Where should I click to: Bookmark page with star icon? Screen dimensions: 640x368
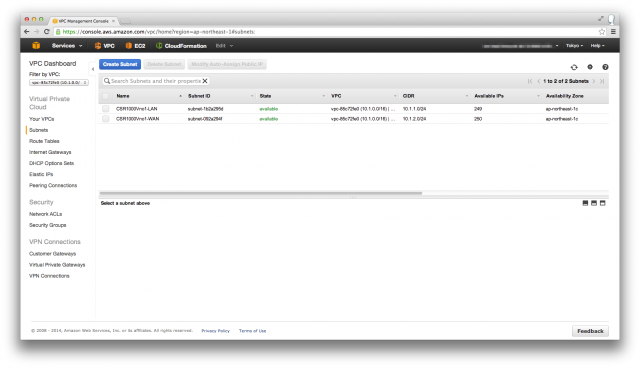(601, 32)
